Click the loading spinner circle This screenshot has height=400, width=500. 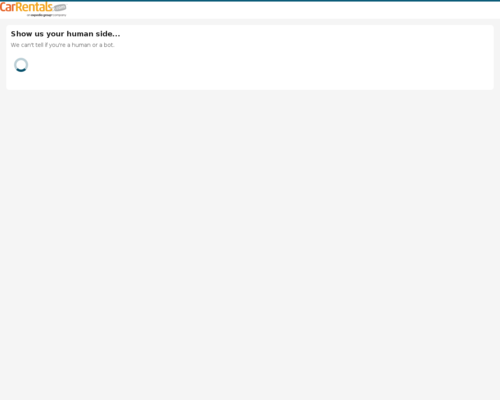coord(21,65)
